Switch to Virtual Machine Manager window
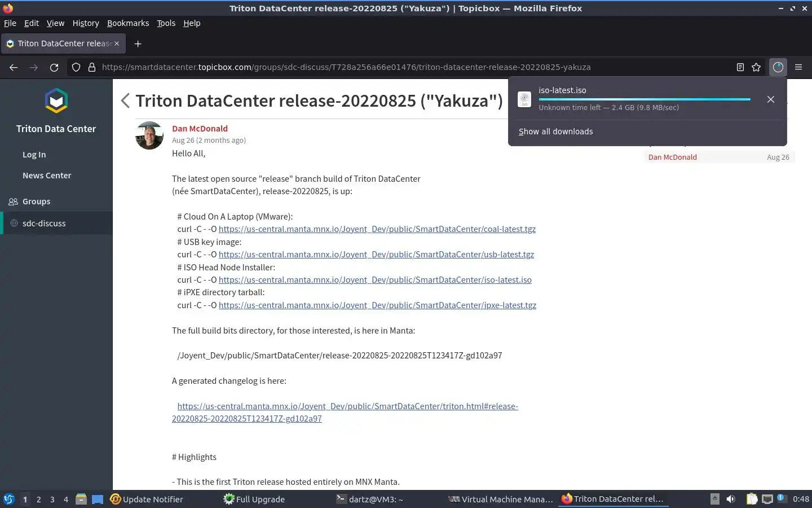This screenshot has width=812, height=508. point(501,499)
